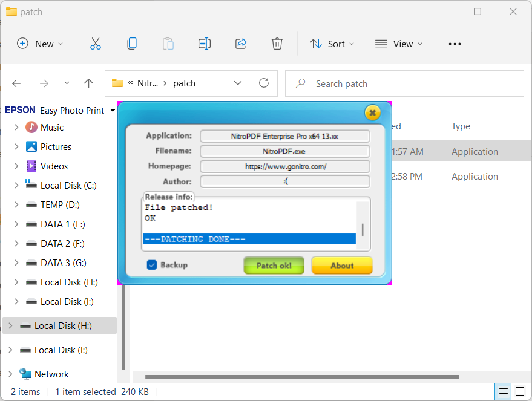Expand TEMP (D:) drive node
The width and height of the screenshot is (532, 401).
coord(16,205)
